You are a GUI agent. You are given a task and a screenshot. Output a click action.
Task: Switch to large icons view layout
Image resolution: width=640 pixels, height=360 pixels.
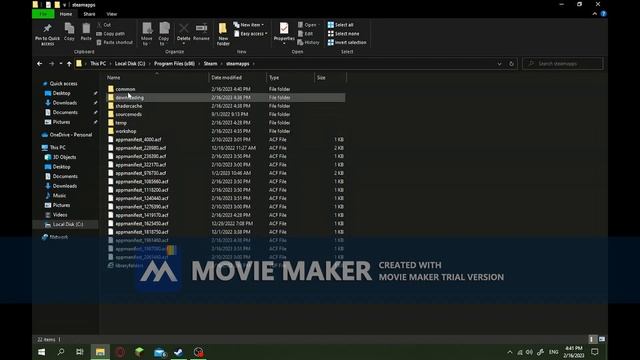click(x=602, y=339)
